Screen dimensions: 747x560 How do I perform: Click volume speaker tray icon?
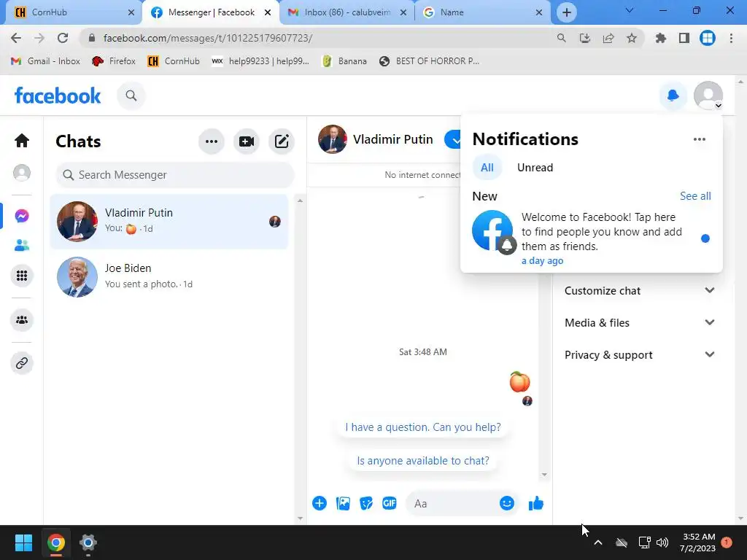click(662, 542)
